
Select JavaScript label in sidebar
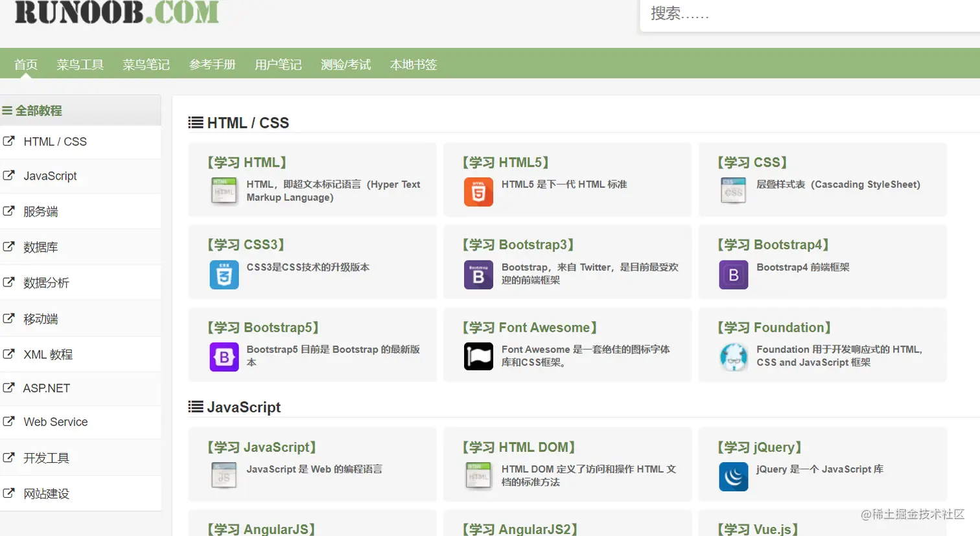pos(50,176)
